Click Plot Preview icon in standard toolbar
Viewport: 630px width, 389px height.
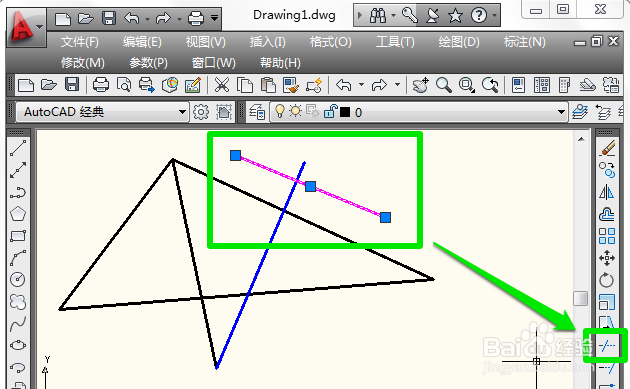[124, 85]
